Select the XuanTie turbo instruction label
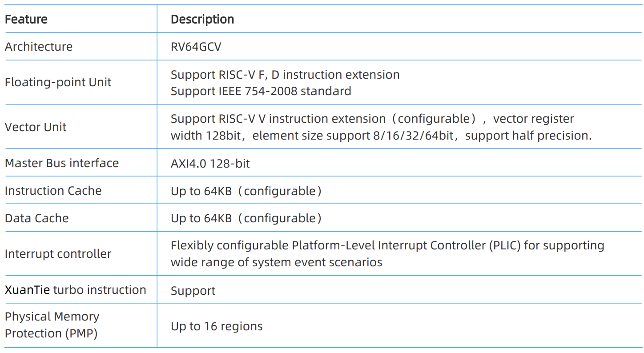Image resolution: width=644 pixels, height=353 pixels. 76,290
